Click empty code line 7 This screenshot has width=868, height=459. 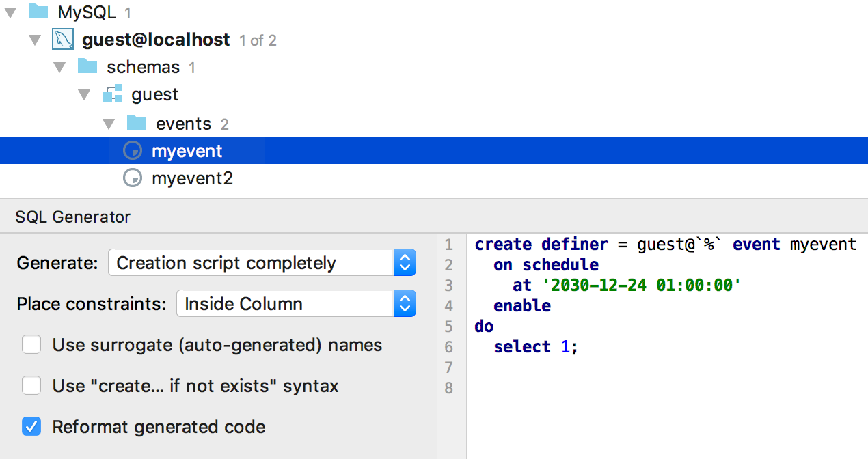click(x=668, y=367)
